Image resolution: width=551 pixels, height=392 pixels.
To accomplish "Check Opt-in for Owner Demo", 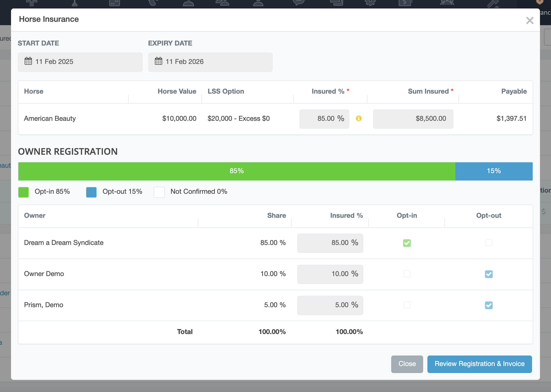I will click(407, 274).
